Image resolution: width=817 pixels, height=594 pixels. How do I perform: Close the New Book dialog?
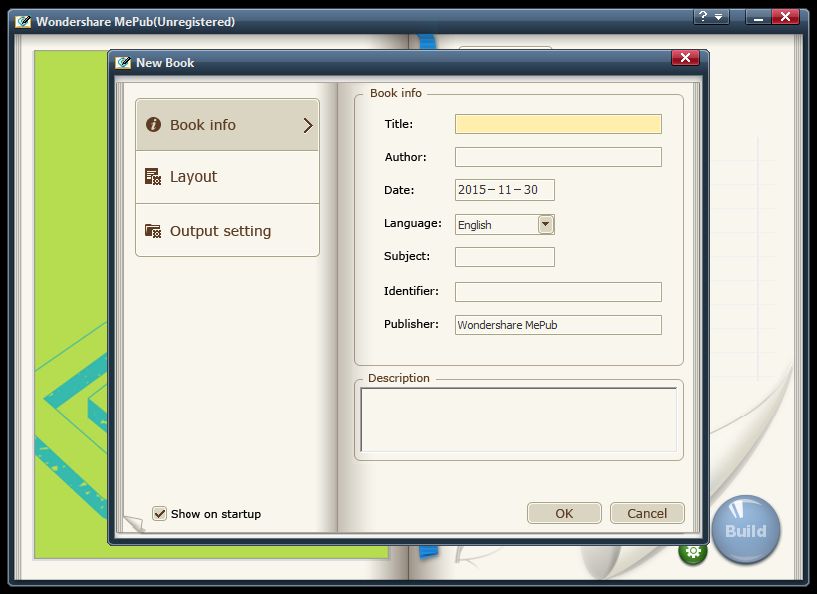pos(685,58)
